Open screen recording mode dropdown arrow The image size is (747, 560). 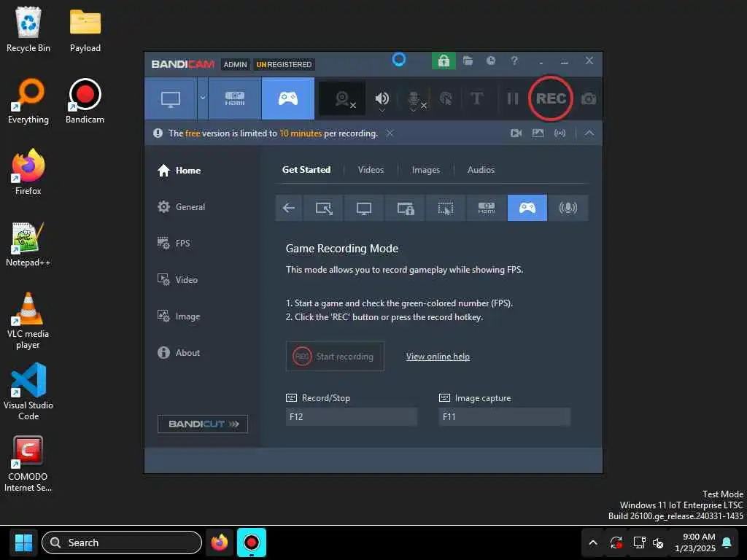click(x=203, y=98)
